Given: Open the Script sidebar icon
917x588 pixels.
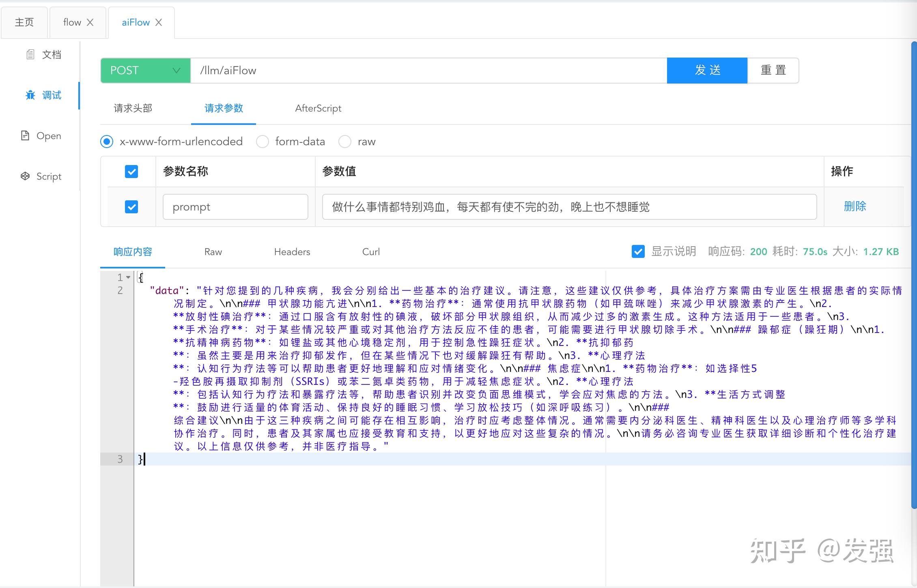Looking at the screenshot, I should pyautogui.click(x=25, y=176).
